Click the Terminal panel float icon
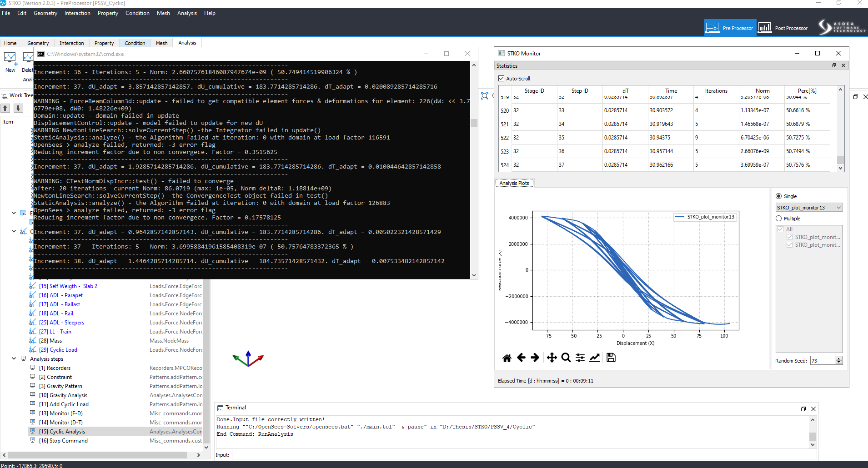868x468 pixels. click(x=803, y=409)
